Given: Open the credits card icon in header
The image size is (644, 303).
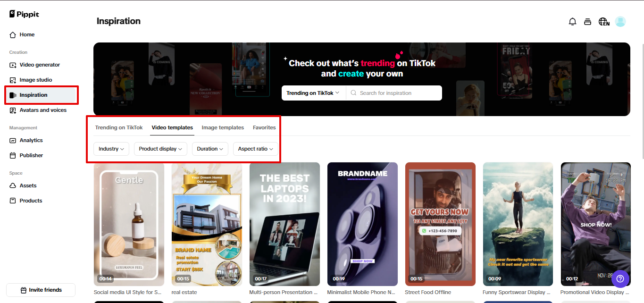Looking at the screenshot, I should (587, 22).
